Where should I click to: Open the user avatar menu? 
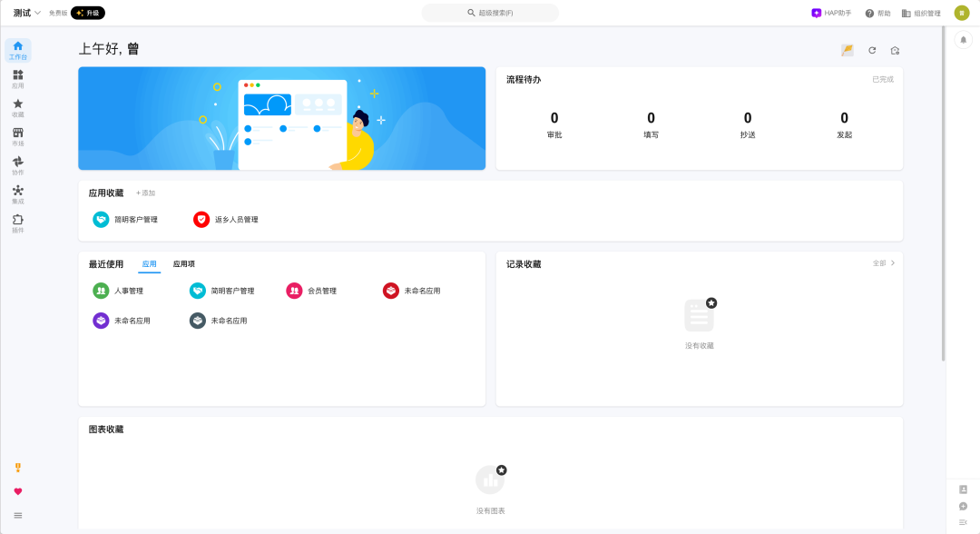tap(962, 13)
